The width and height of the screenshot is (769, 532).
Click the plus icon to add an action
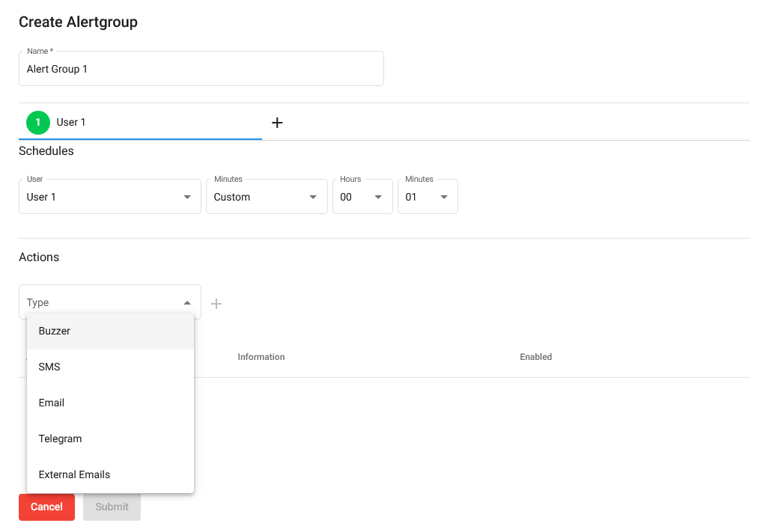tap(216, 303)
